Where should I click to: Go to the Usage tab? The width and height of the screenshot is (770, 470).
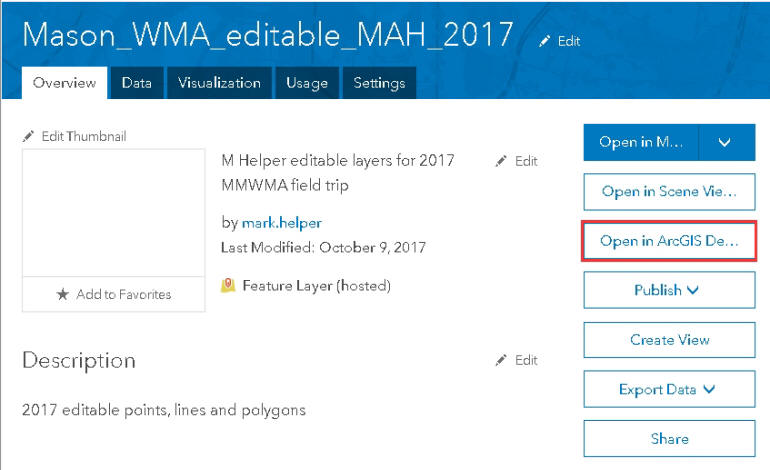307,83
